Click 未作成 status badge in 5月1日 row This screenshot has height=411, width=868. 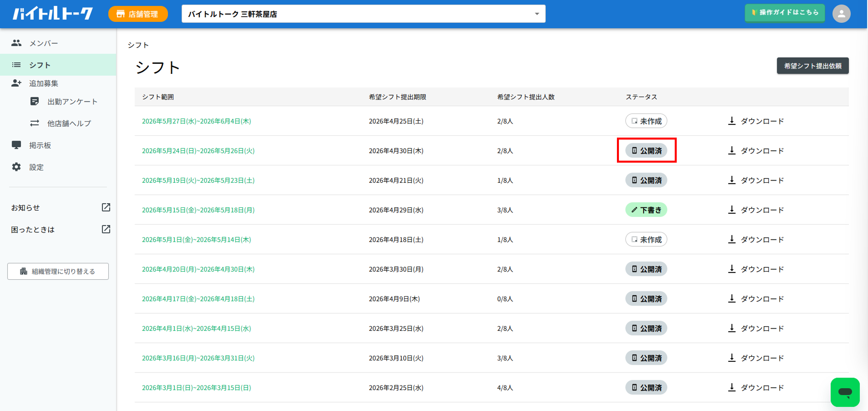pos(646,239)
